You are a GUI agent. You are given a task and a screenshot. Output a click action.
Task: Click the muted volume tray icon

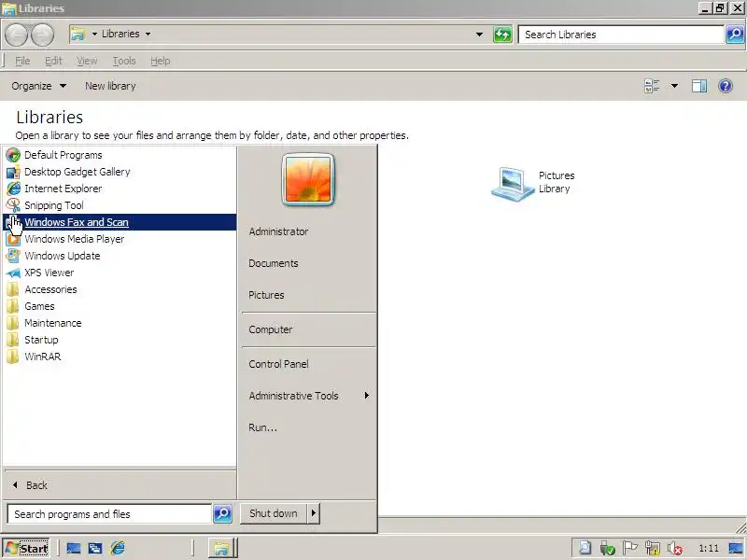[674, 549]
